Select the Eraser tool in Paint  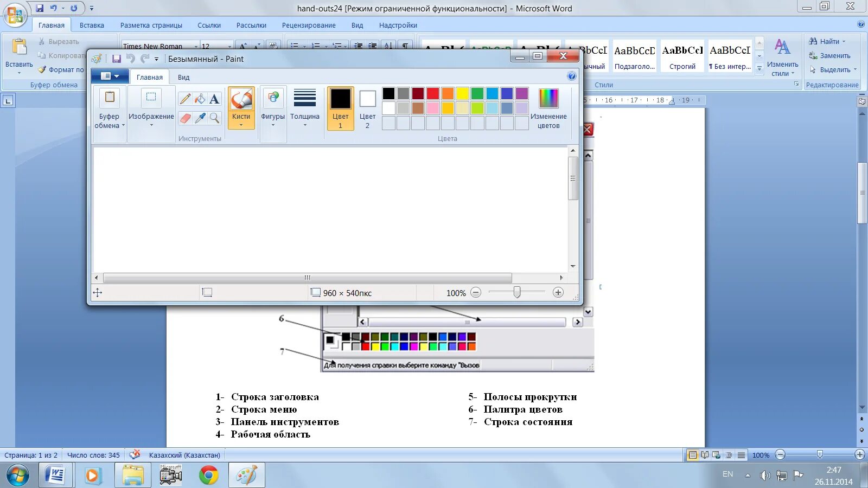[185, 118]
